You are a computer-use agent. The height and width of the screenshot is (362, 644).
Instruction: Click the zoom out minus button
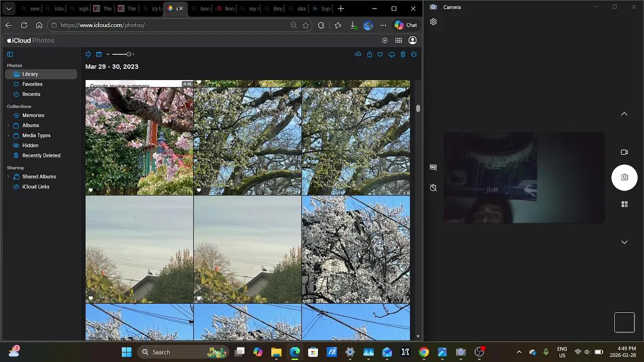tap(108, 54)
